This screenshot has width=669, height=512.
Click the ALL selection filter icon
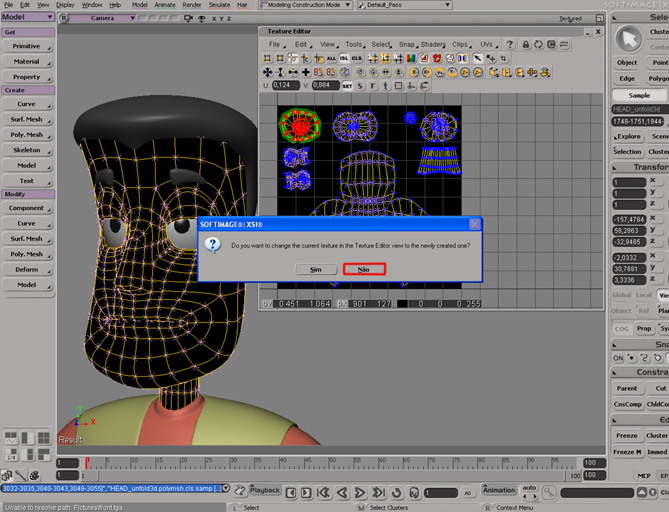tap(331, 59)
